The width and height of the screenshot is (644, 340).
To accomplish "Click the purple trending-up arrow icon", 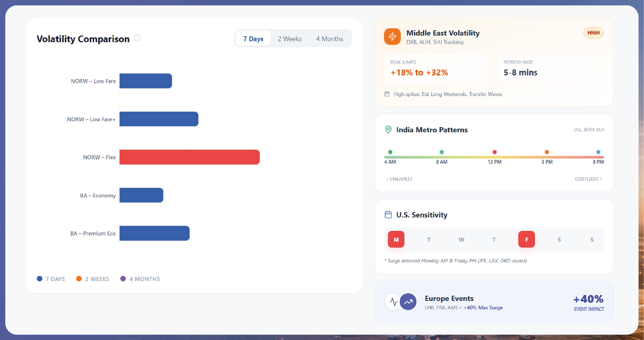I will 408,301.
